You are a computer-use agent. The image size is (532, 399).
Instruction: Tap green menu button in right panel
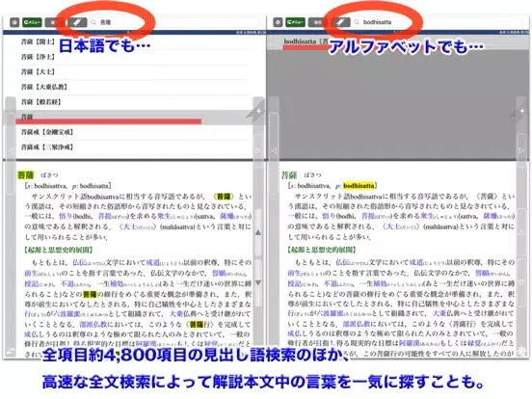tap(295, 22)
